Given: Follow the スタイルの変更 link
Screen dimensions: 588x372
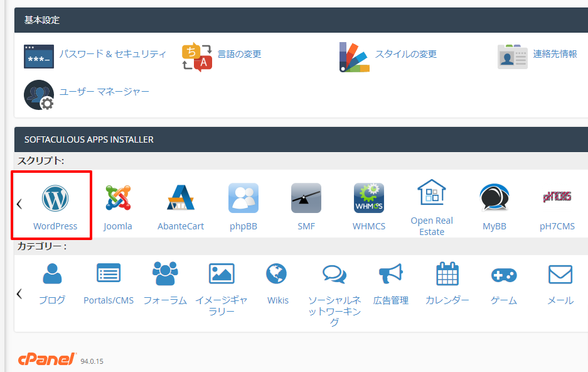Looking at the screenshot, I should [x=406, y=54].
